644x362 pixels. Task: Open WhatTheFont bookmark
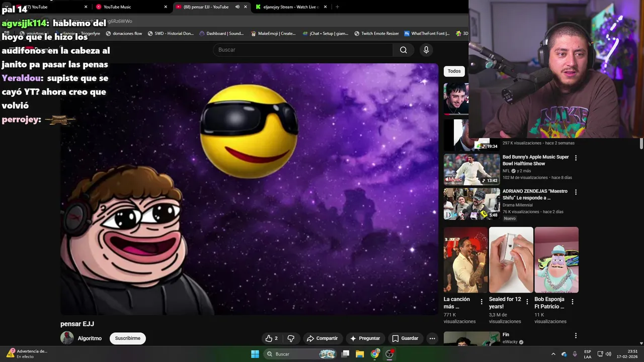(x=427, y=34)
